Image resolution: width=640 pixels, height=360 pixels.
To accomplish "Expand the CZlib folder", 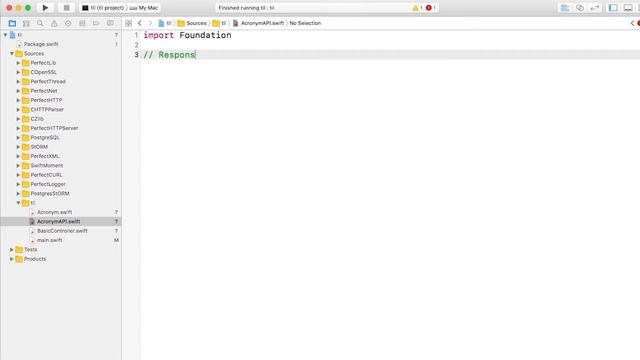I will (18, 119).
